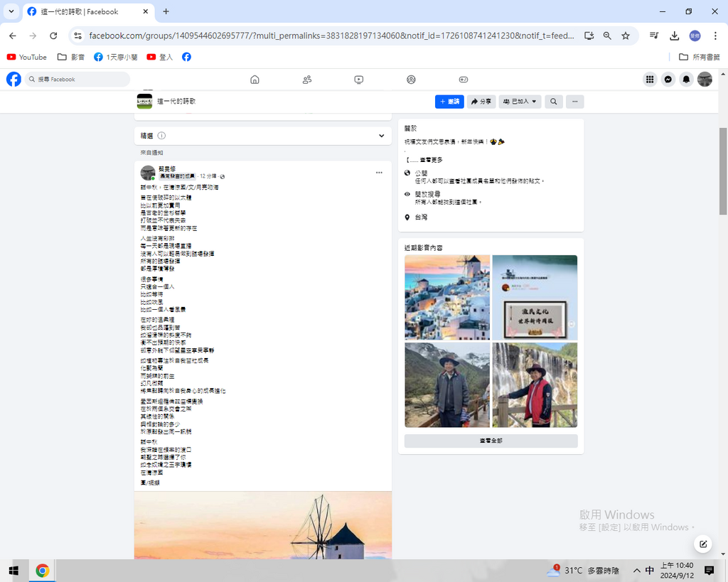Click the blue 邀請 invite button
Viewport: 728px width, 582px height.
449,102
